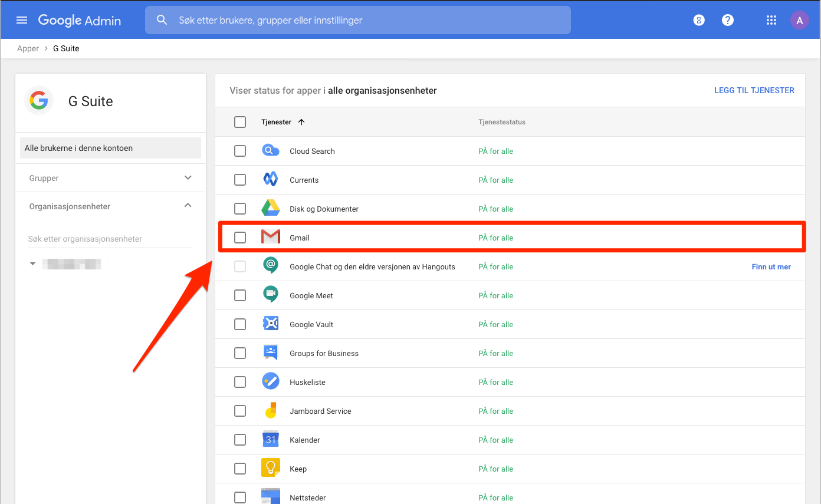This screenshot has height=504, width=821.
Task: Click Keep service name
Action: pos(298,469)
